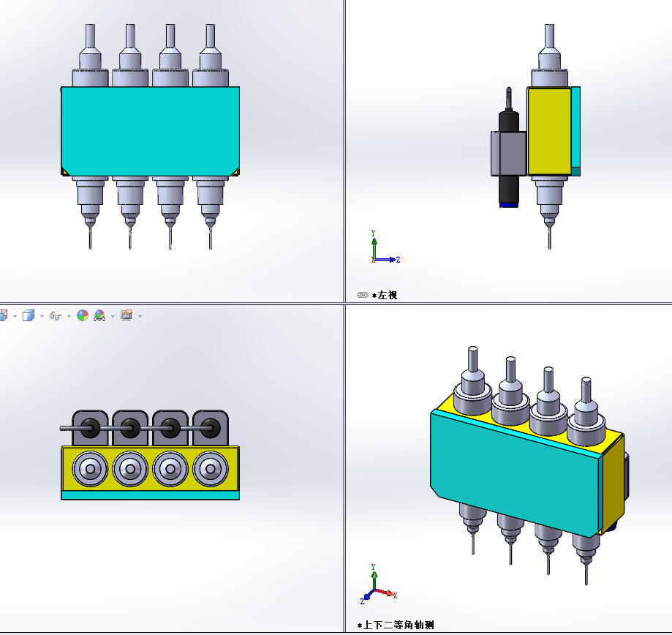672x635 pixels.
Task: Expand the View Orientation dropdown arrow
Action: [15, 317]
